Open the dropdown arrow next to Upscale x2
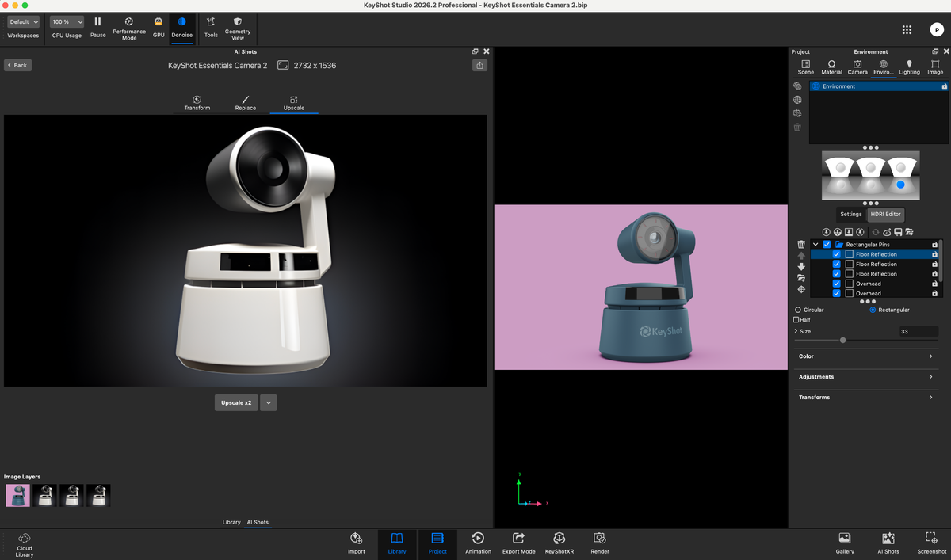 coord(269,402)
